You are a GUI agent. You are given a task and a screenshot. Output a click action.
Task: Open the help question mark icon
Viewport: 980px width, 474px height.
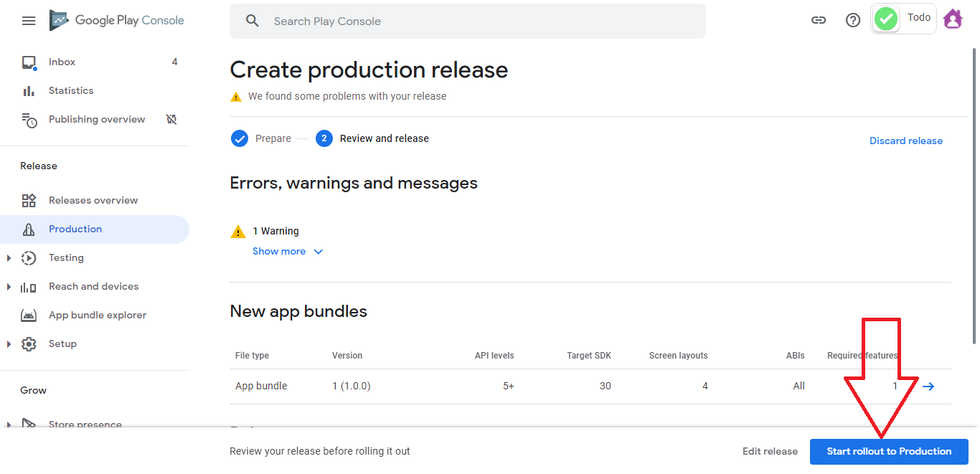coord(853,20)
